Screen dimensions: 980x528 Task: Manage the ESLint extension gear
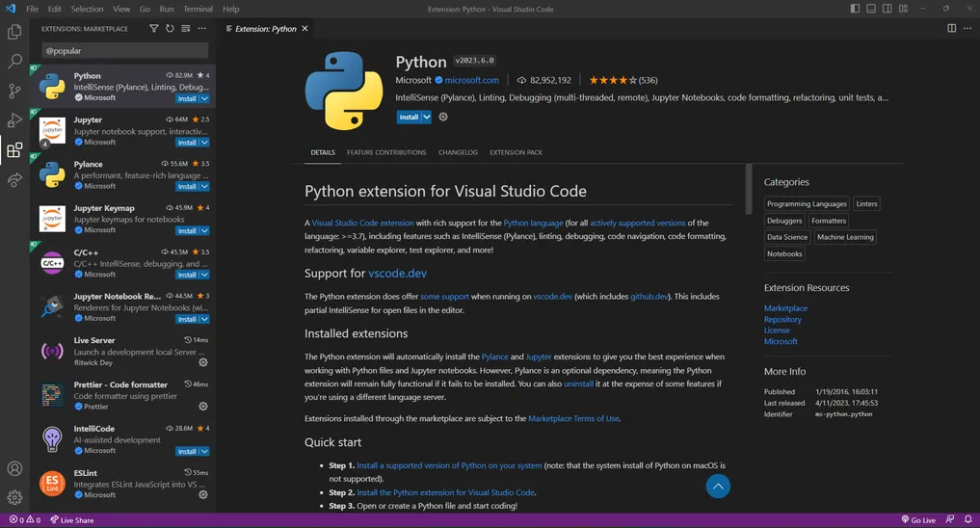point(203,495)
